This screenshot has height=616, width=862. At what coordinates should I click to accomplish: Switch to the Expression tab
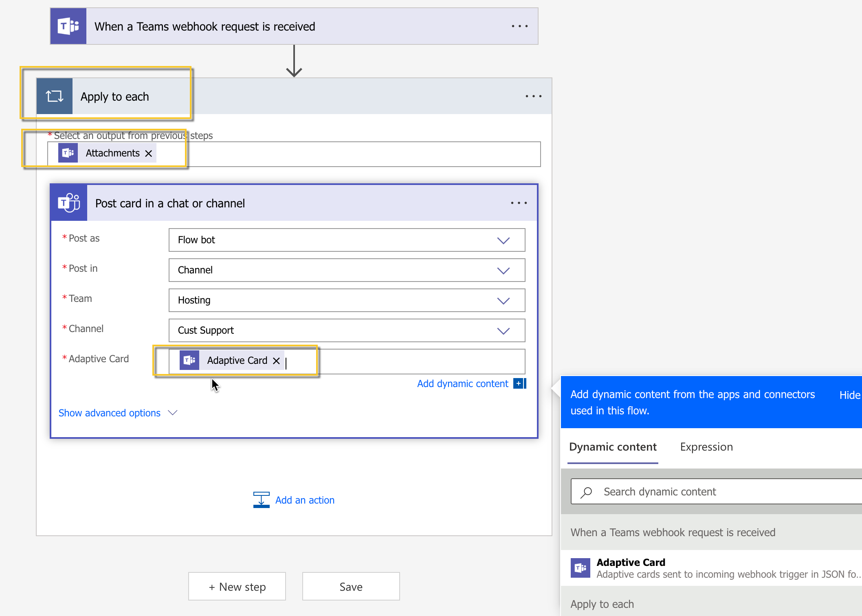click(706, 447)
